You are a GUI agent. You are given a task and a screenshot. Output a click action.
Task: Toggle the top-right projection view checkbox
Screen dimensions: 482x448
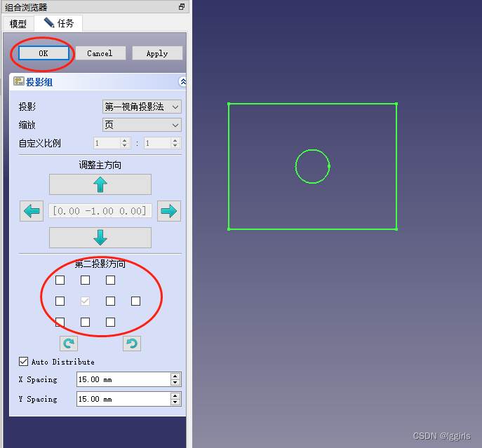tap(110, 280)
